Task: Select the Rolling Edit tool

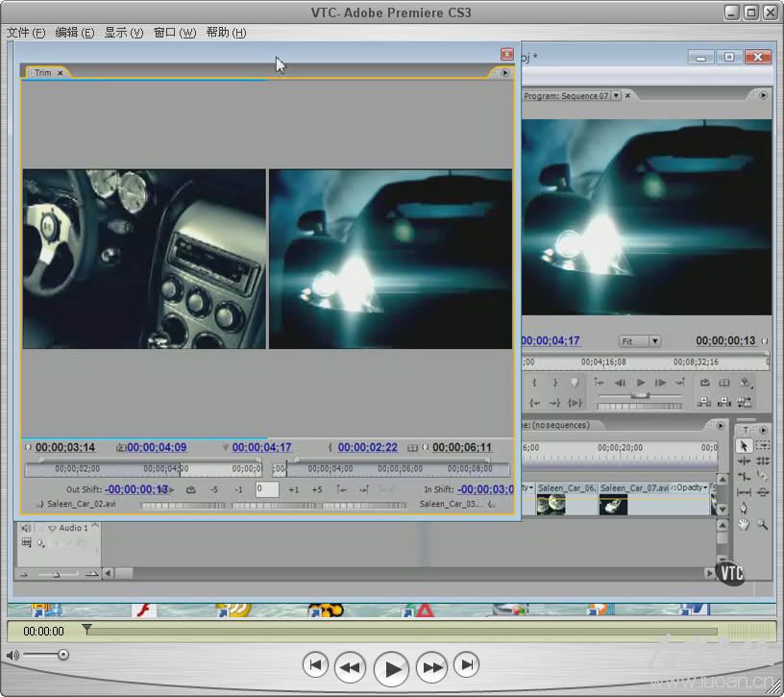Action: click(763, 461)
